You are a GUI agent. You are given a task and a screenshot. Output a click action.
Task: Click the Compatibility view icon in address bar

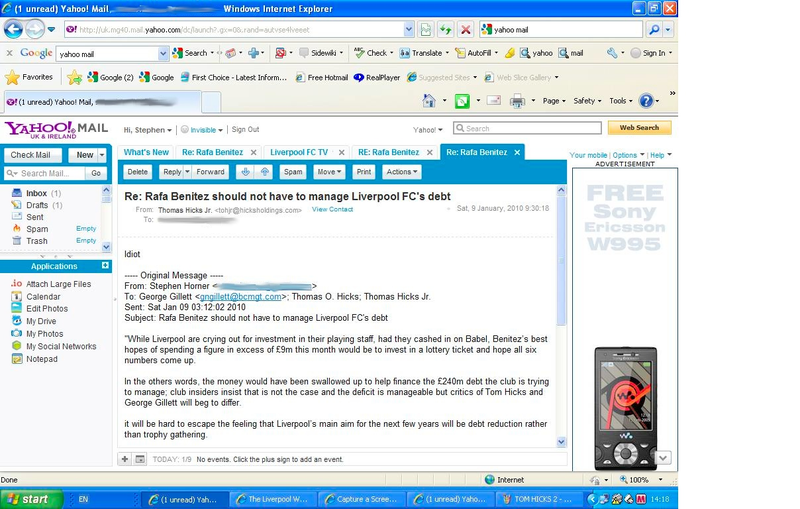coord(426,30)
